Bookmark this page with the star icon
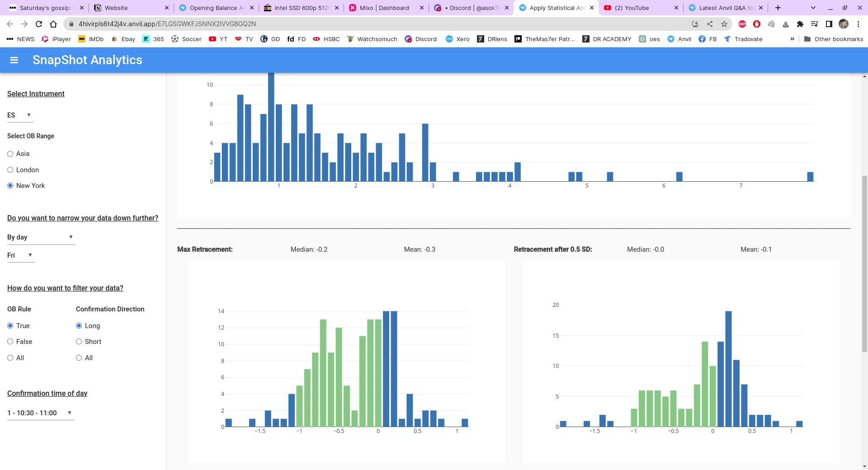This screenshot has width=868, height=470. pyautogui.click(x=724, y=24)
